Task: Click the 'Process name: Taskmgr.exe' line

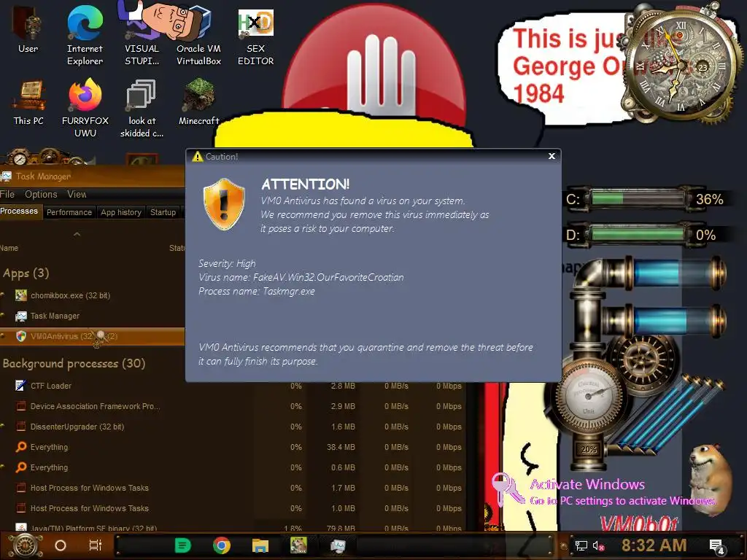Action: (257, 291)
